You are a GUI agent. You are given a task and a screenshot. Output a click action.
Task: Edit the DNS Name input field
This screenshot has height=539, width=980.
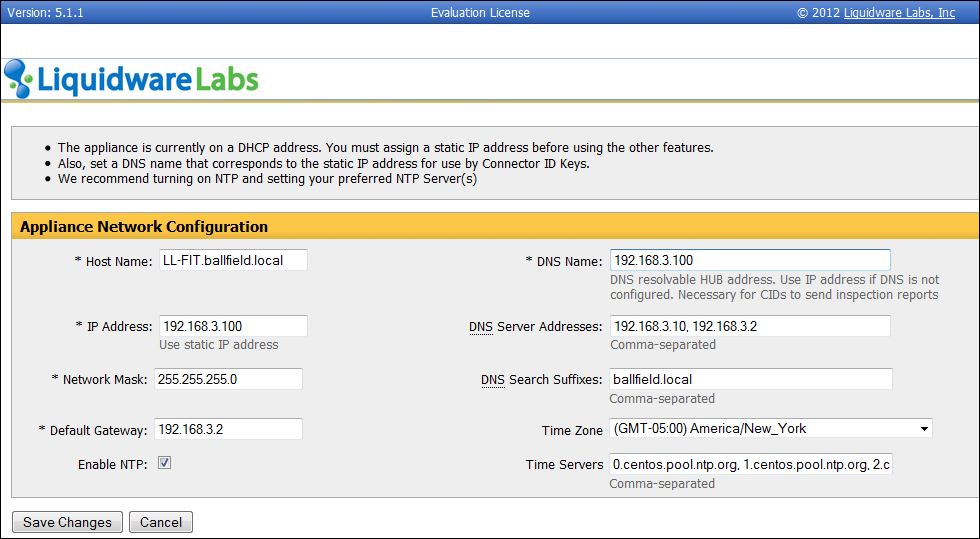coord(749,260)
